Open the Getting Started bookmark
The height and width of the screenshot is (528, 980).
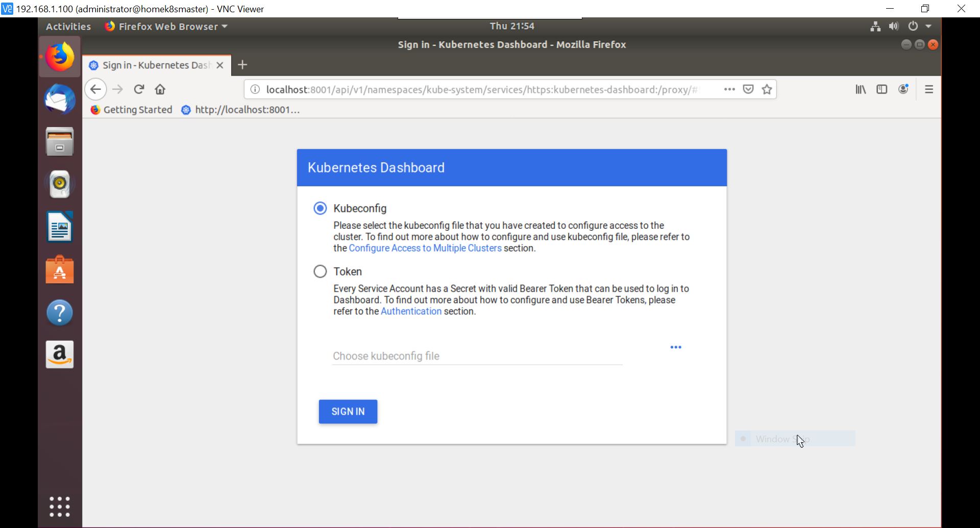tap(132, 110)
